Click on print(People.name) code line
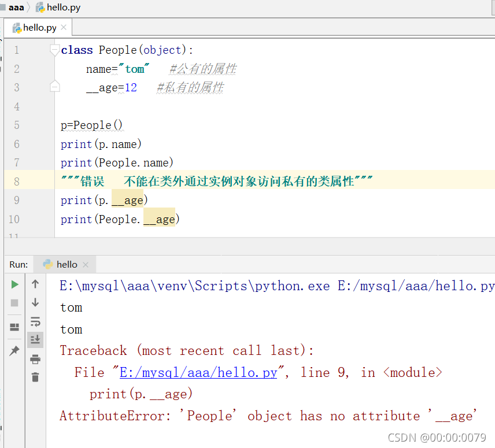The height and width of the screenshot is (448, 495). coord(117,163)
